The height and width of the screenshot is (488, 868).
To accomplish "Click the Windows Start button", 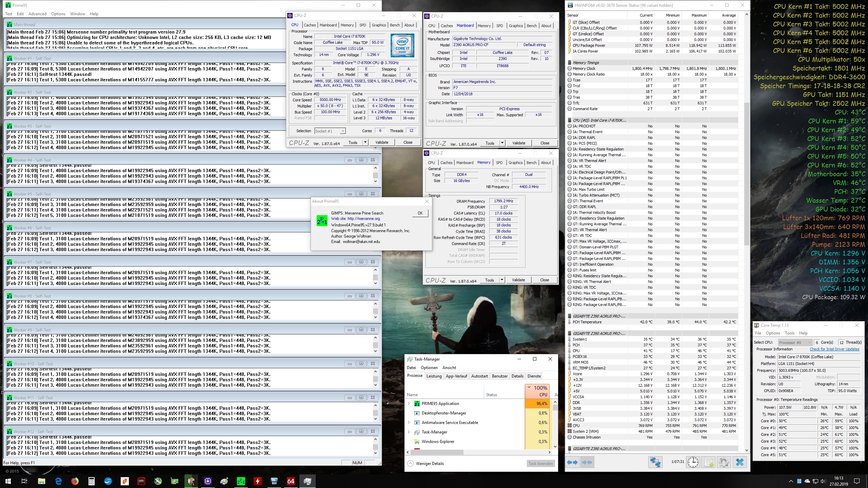I will tap(7, 481).
